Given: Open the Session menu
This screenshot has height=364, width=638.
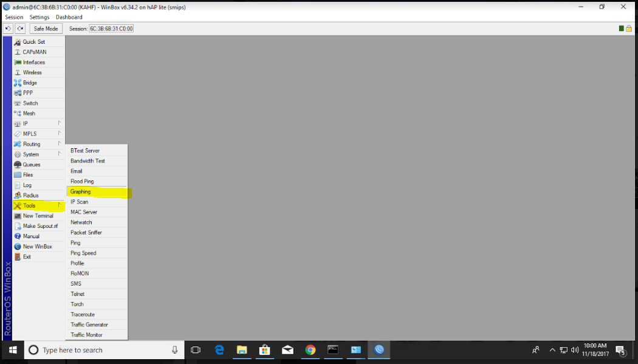Looking at the screenshot, I should (14, 17).
